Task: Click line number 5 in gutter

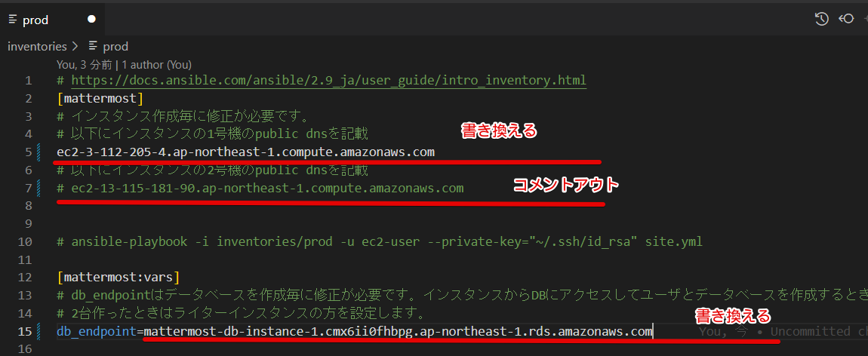Action: (x=28, y=152)
